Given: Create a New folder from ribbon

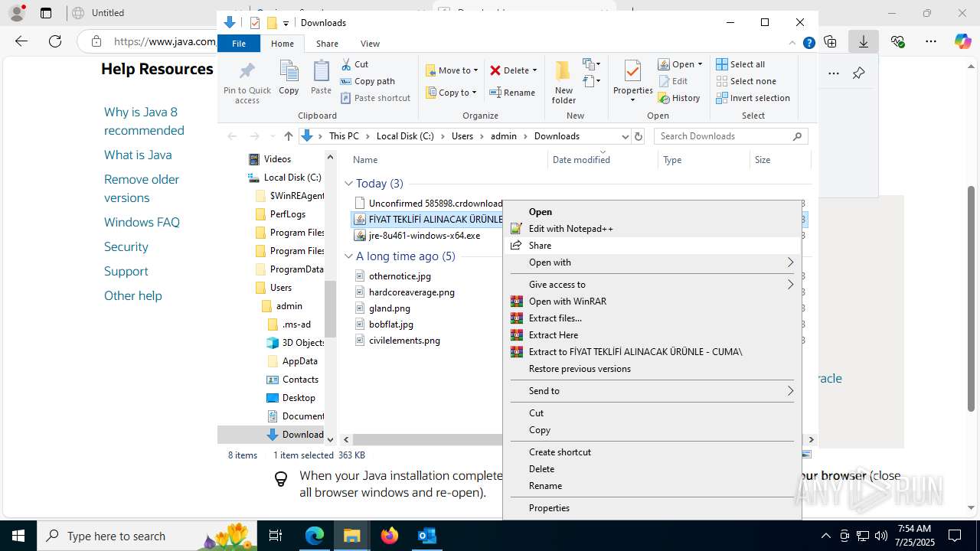Looking at the screenshot, I should [x=563, y=83].
